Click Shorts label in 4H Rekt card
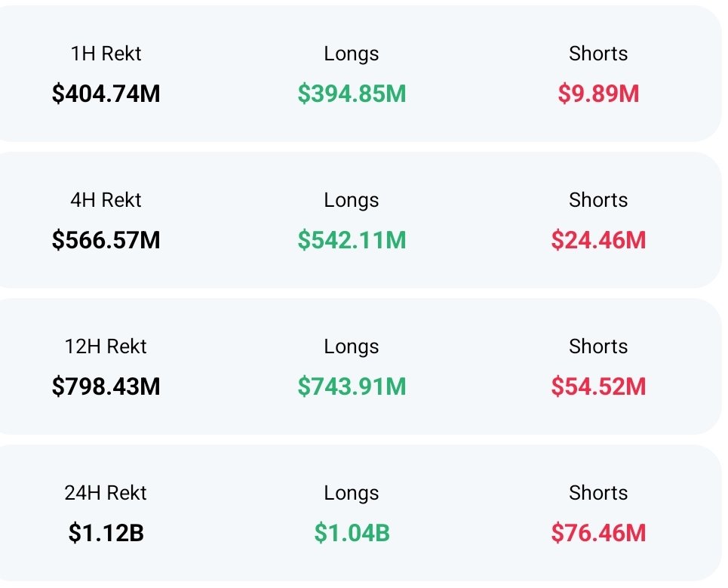 pyautogui.click(x=598, y=200)
